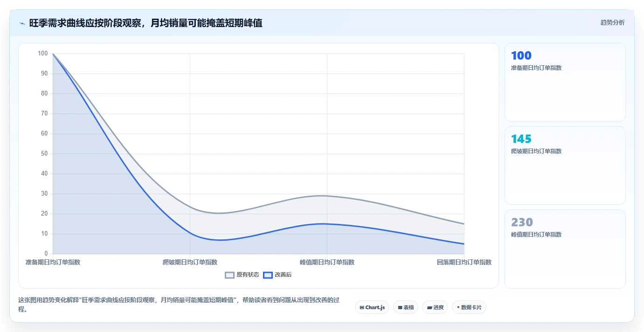The height and width of the screenshot is (332, 644).
Task: Click the y-axis value 0
Action: tap(46, 254)
